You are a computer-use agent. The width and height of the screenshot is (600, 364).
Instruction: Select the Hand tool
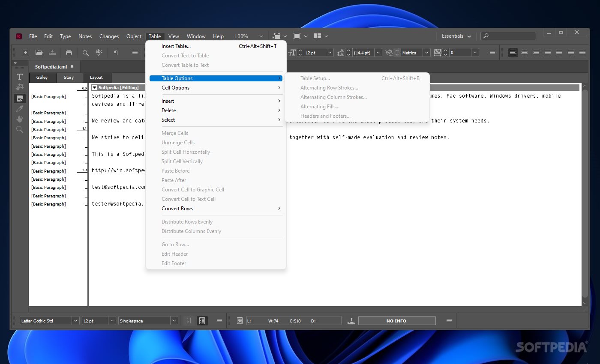tap(19, 119)
